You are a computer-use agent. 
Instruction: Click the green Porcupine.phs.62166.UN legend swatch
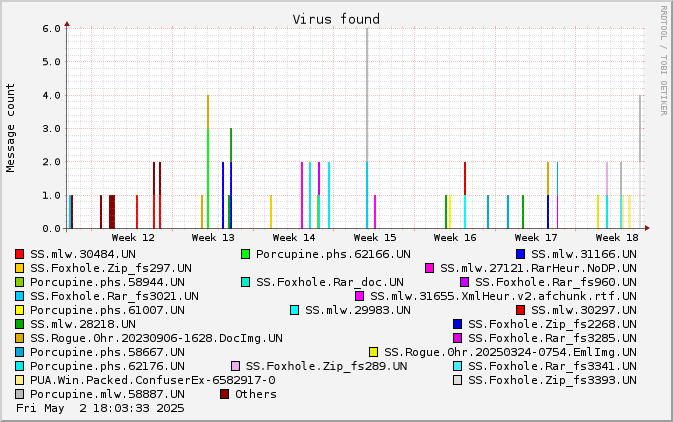(x=246, y=254)
